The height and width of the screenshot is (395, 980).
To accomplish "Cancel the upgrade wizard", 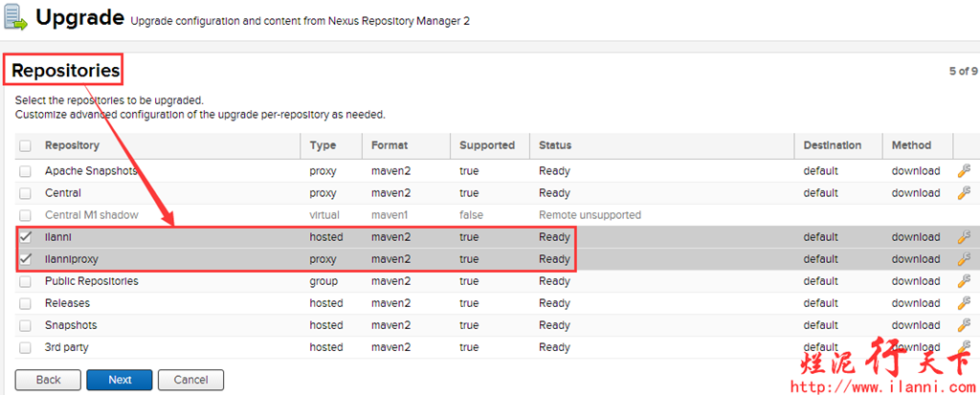I will pyautogui.click(x=190, y=380).
